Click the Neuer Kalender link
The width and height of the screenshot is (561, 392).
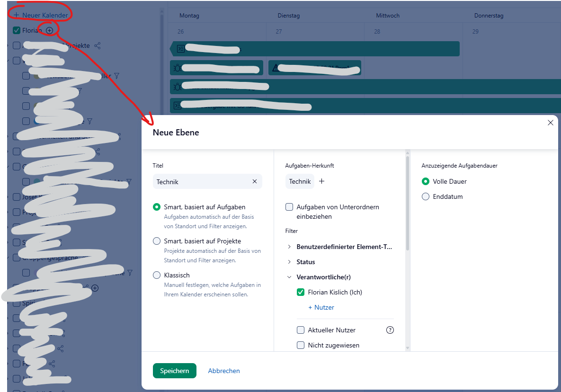(x=45, y=15)
